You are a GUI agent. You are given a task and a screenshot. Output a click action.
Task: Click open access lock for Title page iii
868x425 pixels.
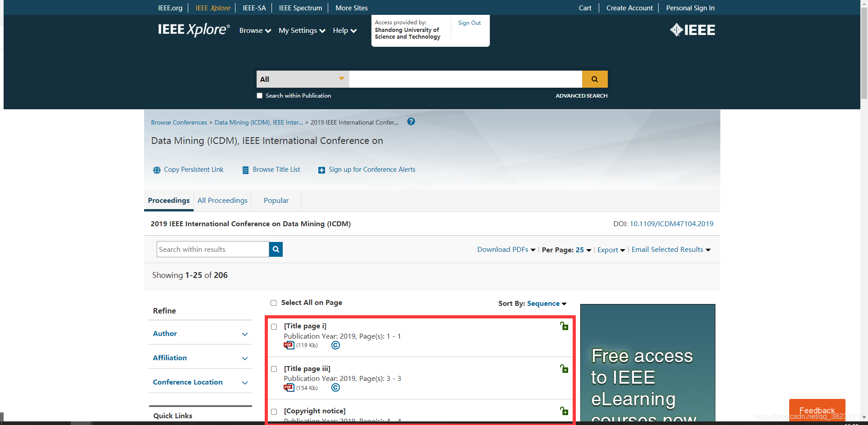(564, 369)
